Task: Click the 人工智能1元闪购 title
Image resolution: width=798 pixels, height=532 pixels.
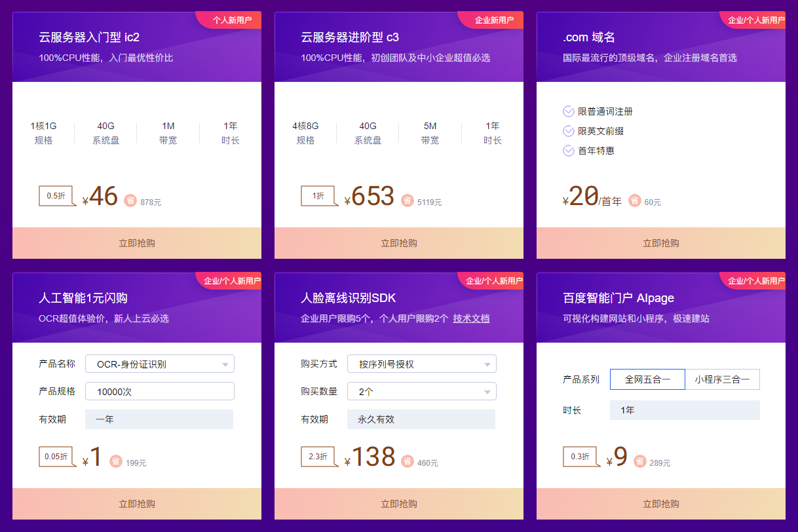Action: point(83,298)
